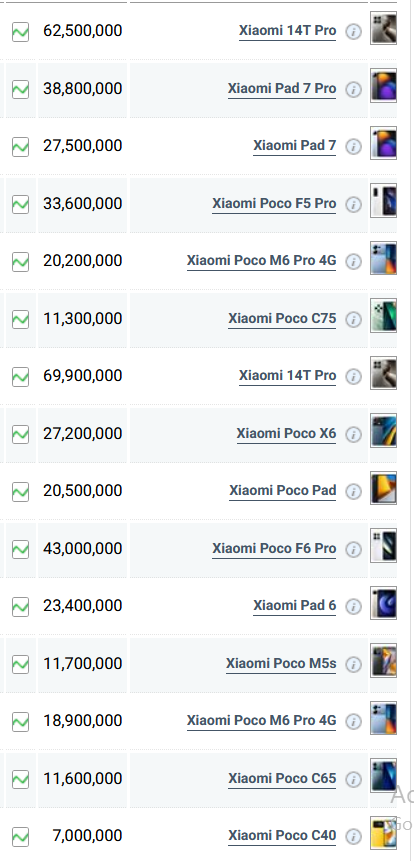Open price chart icon beside 7,000,000
The height and width of the screenshot is (861, 414).
[x=20, y=837]
